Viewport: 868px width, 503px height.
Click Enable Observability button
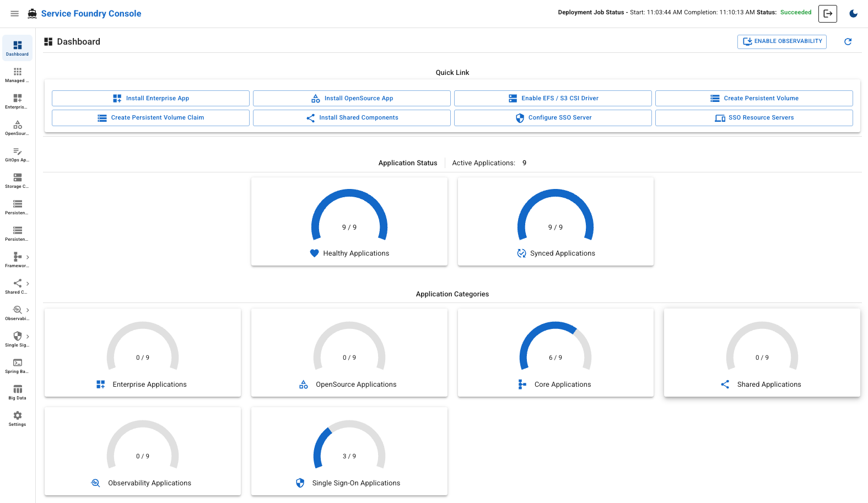tap(782, 42)
